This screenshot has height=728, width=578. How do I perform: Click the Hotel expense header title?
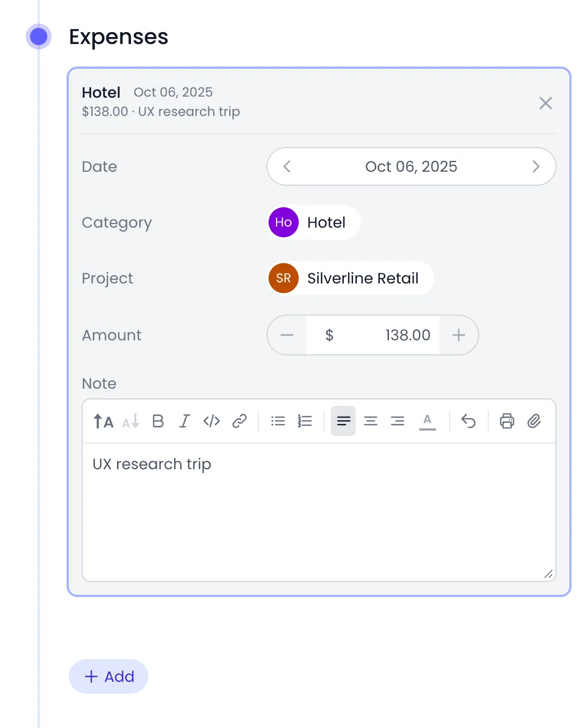pos(101,92)
